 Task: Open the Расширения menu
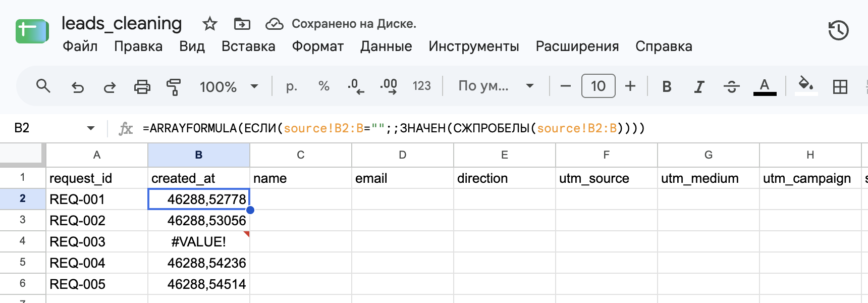pyautogui.click(x=577, y=46)
